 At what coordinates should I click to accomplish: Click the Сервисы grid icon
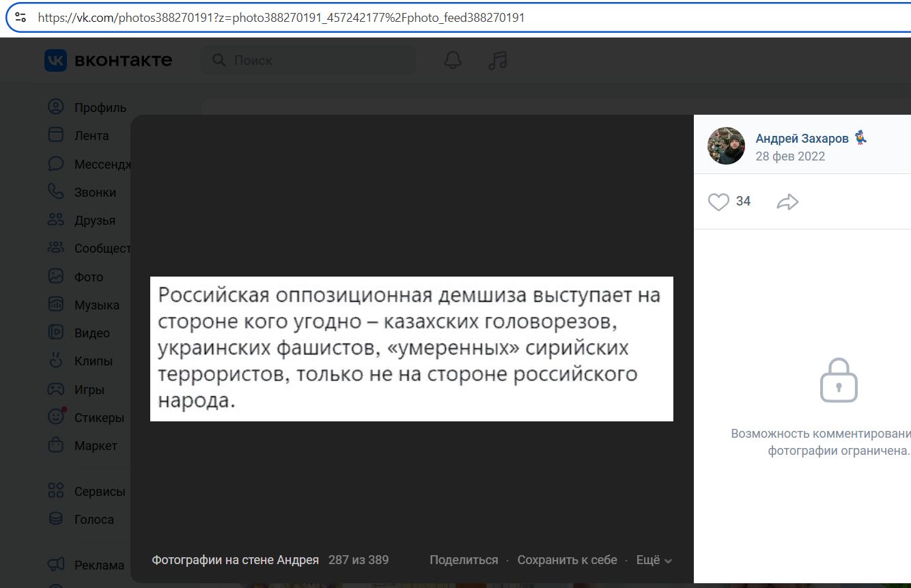[55, 491]
